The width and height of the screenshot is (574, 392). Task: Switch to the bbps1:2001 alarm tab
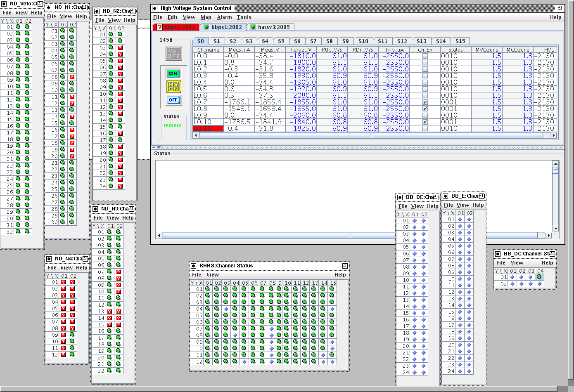click(x=176, y=27)
